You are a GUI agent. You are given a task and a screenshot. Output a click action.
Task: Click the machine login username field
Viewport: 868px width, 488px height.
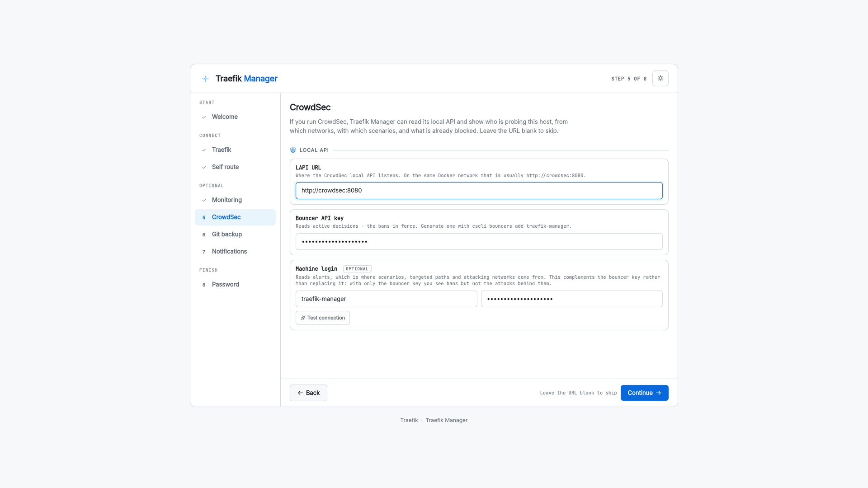click(387, 299)
